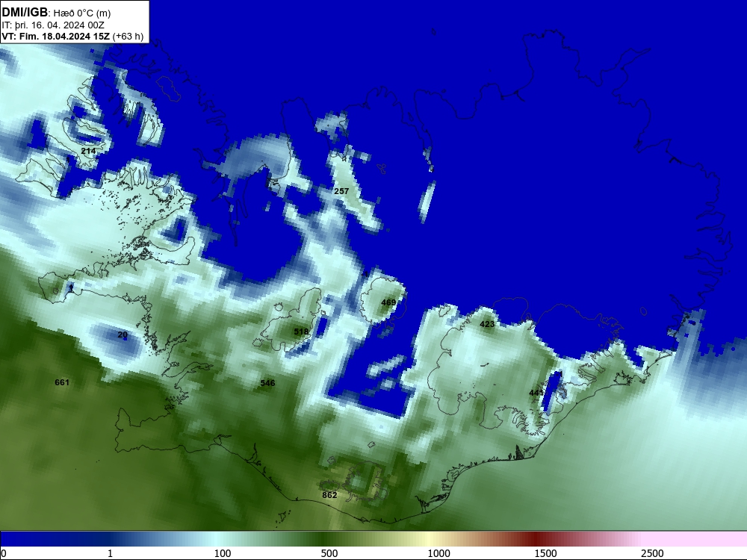This screenshot has height=560, width=747.
Task: Click the map value label 20
Action: point(123,335)
